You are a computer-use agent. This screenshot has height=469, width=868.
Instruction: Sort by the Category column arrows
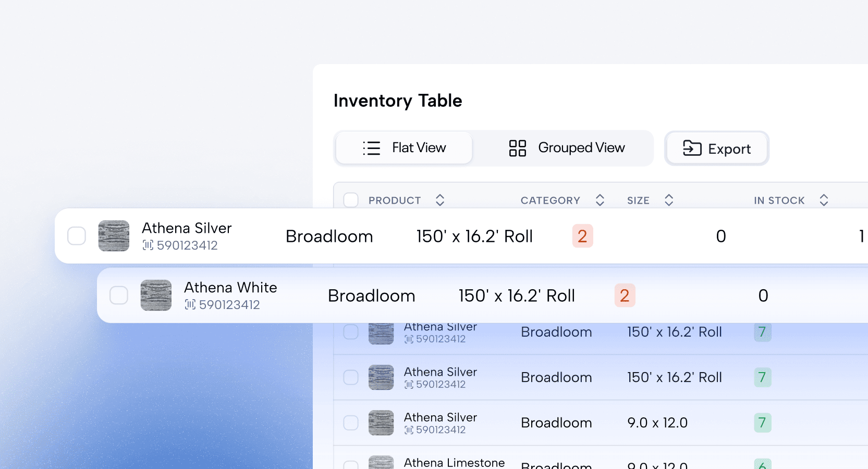pyautogui.click(x=600, y=200)
